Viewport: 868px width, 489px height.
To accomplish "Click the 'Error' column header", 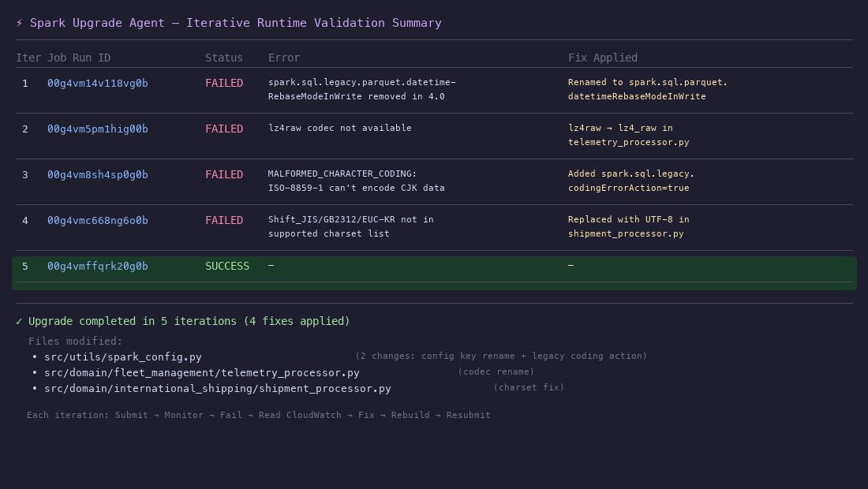I will (284, 58).
